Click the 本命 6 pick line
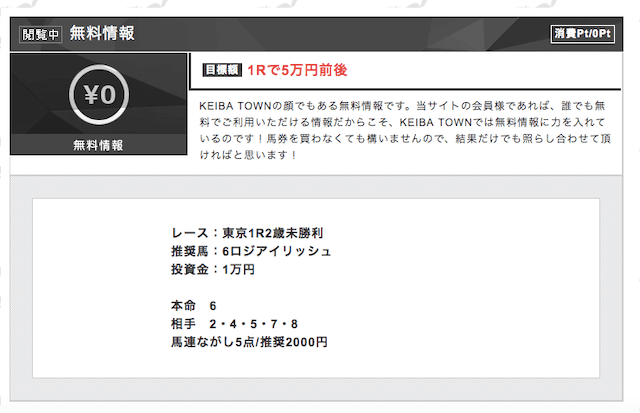The height and width of the screenshot is (413, 640). (194, 305)
